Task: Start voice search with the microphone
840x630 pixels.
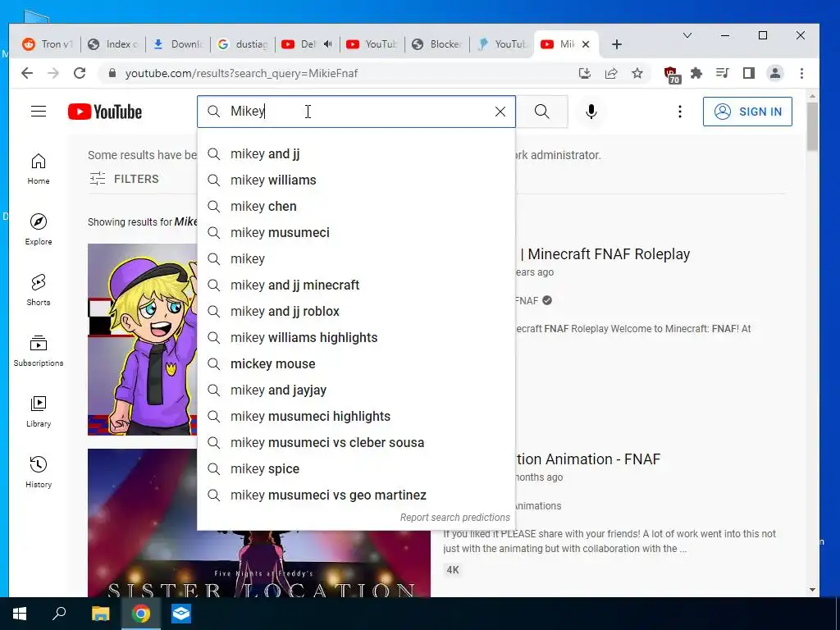Action: (591, 112)
